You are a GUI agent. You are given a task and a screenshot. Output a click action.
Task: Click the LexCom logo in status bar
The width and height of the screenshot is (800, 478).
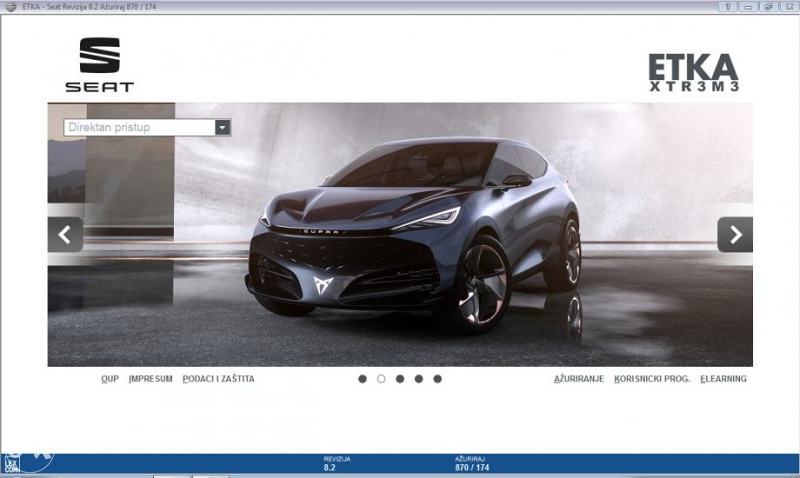[11, 463]
